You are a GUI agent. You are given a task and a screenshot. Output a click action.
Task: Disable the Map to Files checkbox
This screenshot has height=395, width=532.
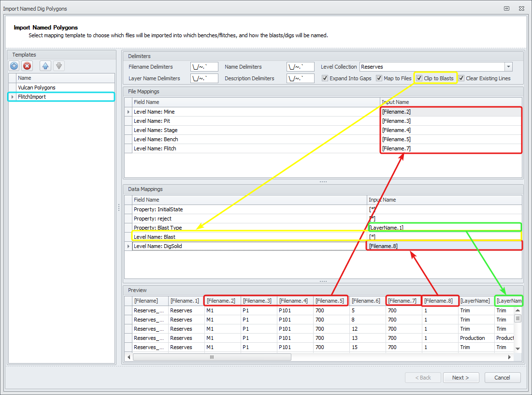(379, 78)
